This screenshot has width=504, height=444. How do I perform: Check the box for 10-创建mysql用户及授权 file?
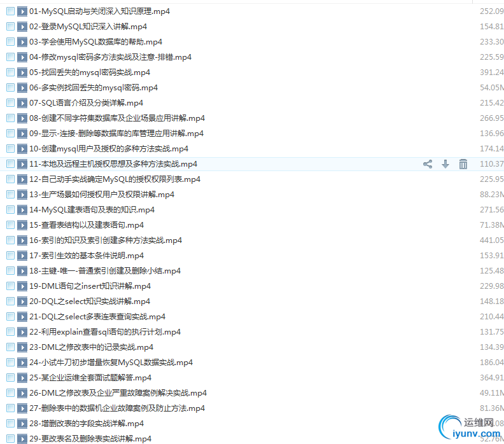point(10,149)
